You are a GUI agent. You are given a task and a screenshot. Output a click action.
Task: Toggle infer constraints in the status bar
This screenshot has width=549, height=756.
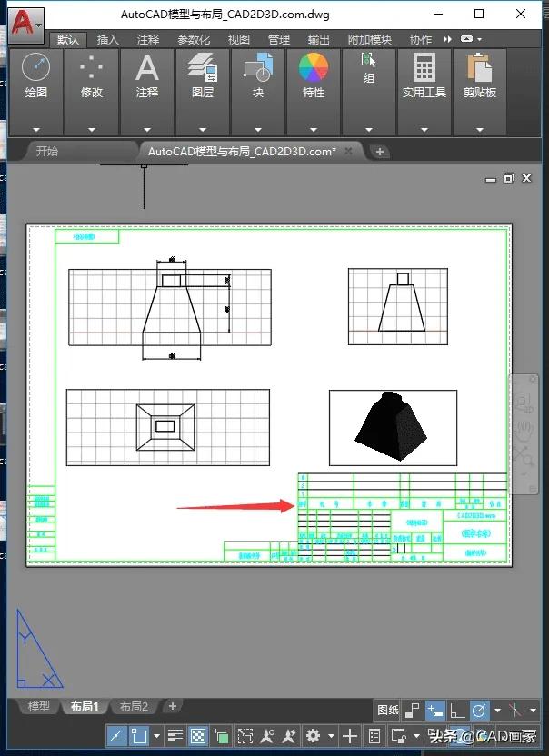coord(412,711)
